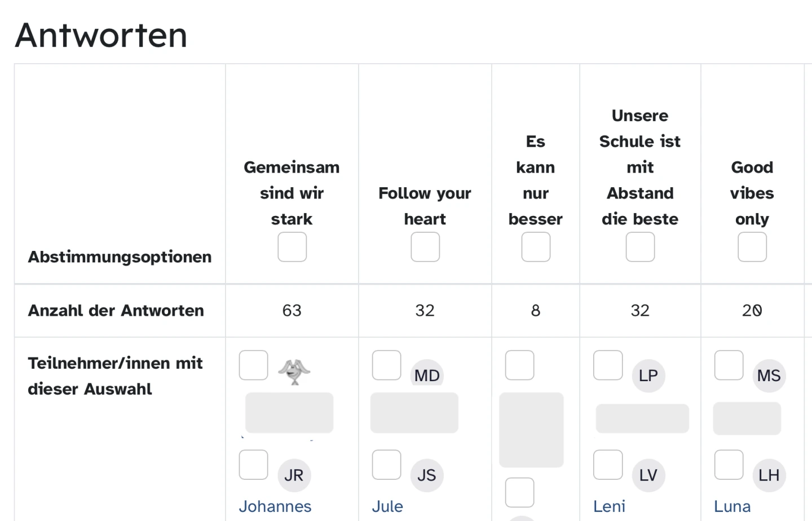Click the LV avatar icon for Leni
Screen dimensions: 812x521
click(648, 475)
